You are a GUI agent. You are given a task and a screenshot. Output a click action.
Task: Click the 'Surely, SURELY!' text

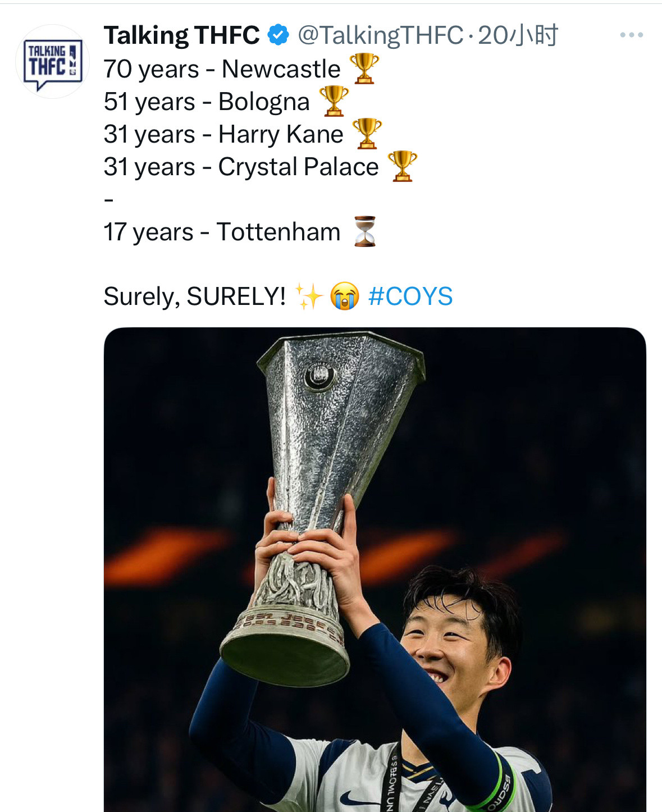tap(195, 296)
